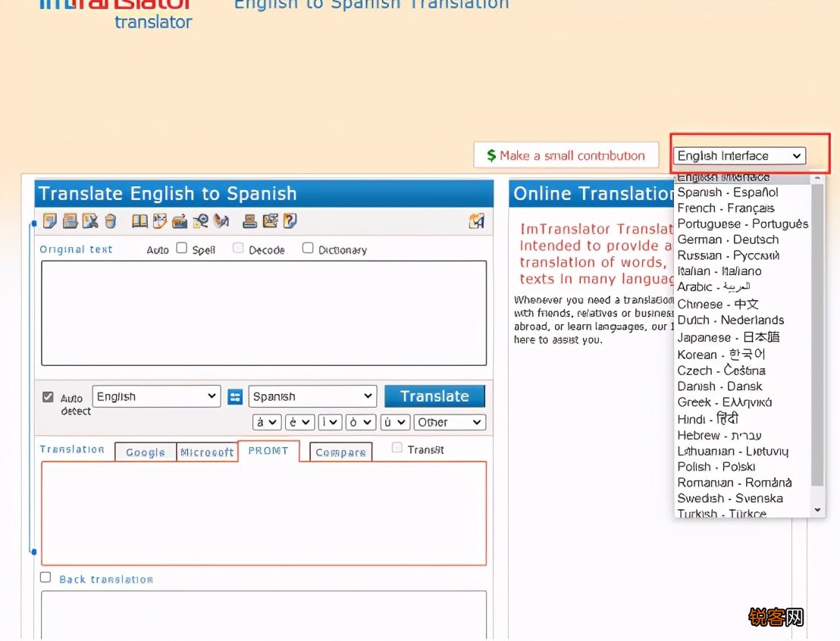Image resolution: width=840 pixels, height=641 pixels.
Task: Select Dutch - Nederlands interface option
Action: coord(742,320)
